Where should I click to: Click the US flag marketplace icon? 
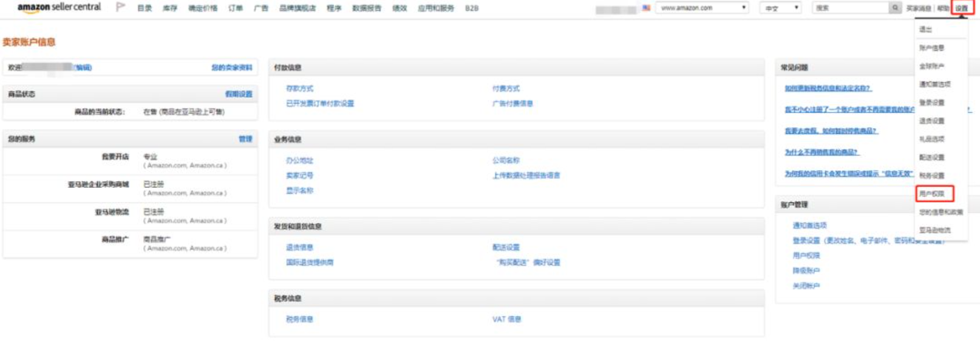(x=646, y=8)
